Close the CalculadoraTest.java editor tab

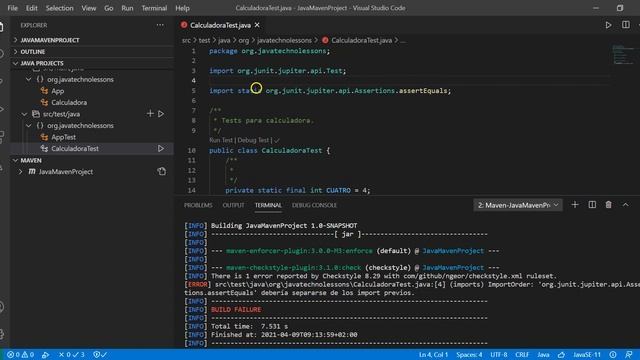(257, 25)
